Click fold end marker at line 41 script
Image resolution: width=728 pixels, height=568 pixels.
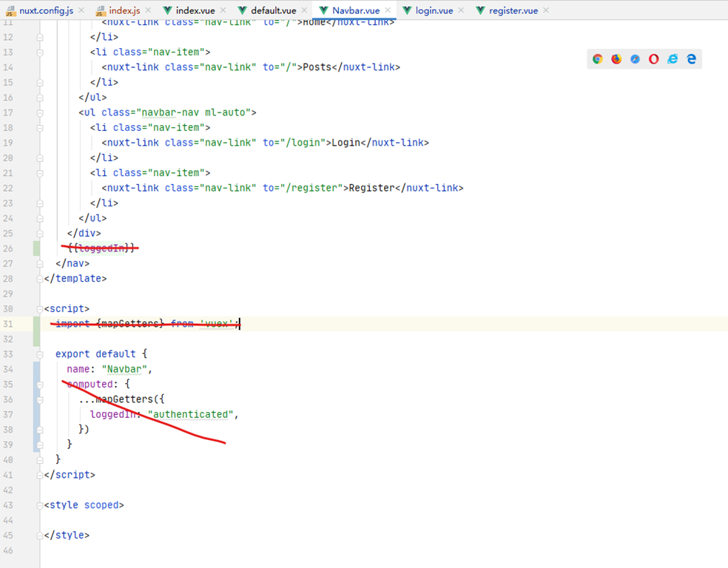point(40,476)
